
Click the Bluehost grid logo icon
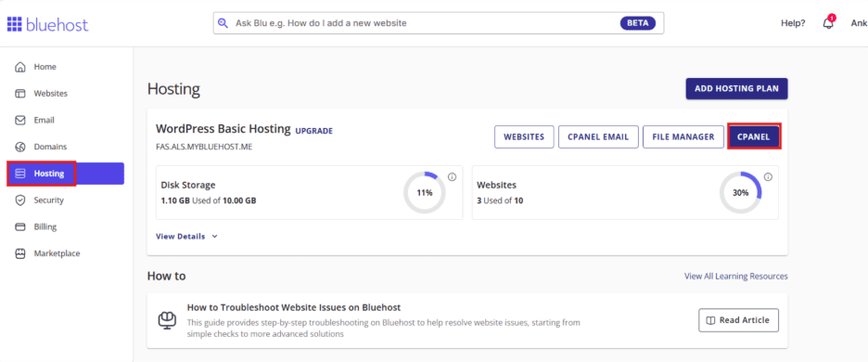pyautogui.click(x=15, y=24)
